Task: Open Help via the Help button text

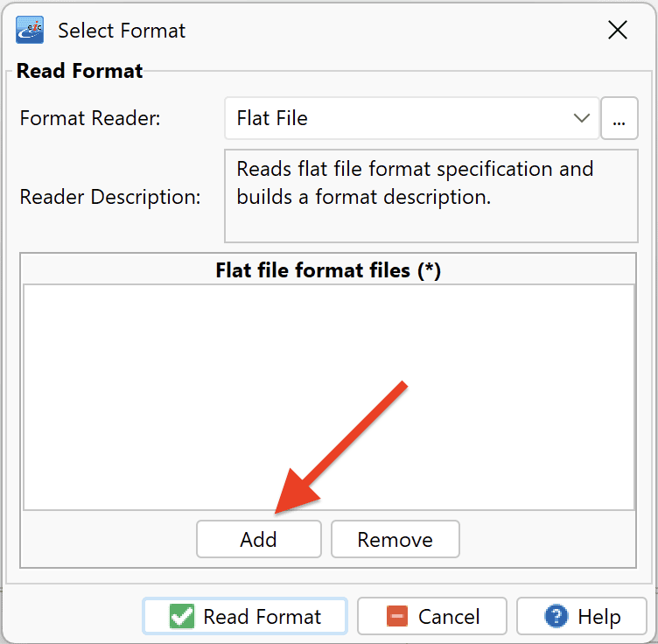Action: click(x=599, y=617)
